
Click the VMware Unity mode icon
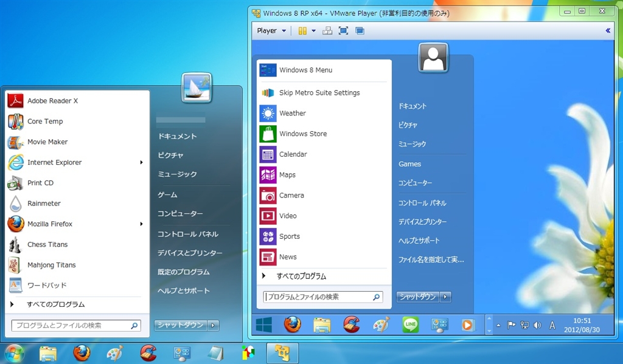(x=360, y=30)
